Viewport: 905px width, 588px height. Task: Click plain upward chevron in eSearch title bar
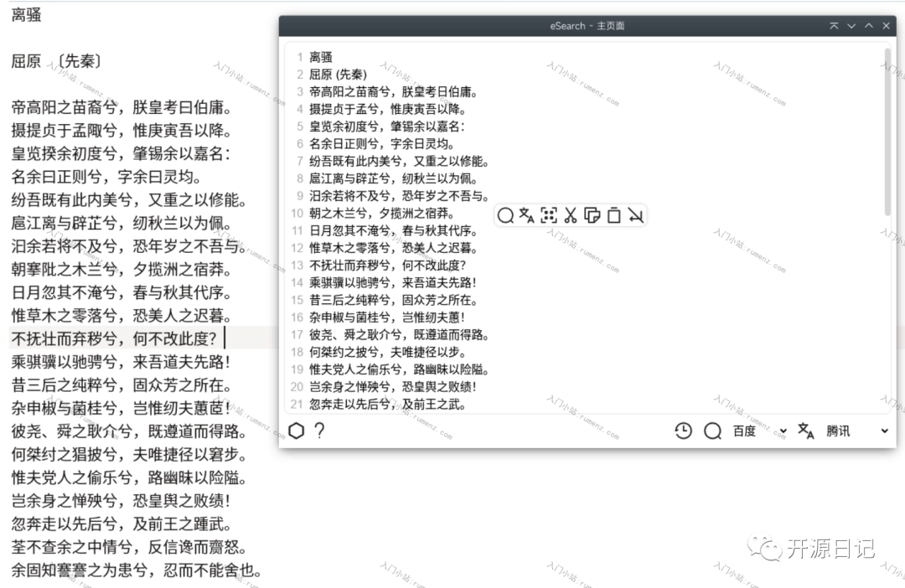869,26
